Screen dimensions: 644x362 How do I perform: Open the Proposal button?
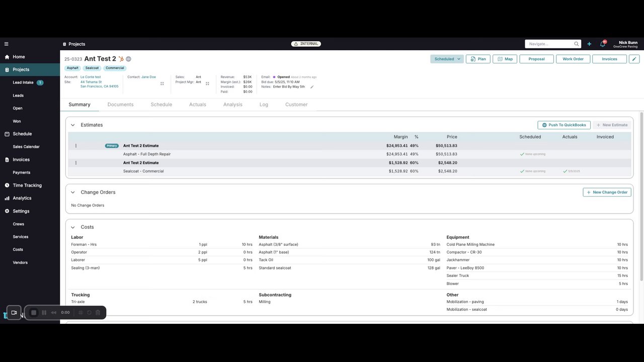(x=536, y=59)
